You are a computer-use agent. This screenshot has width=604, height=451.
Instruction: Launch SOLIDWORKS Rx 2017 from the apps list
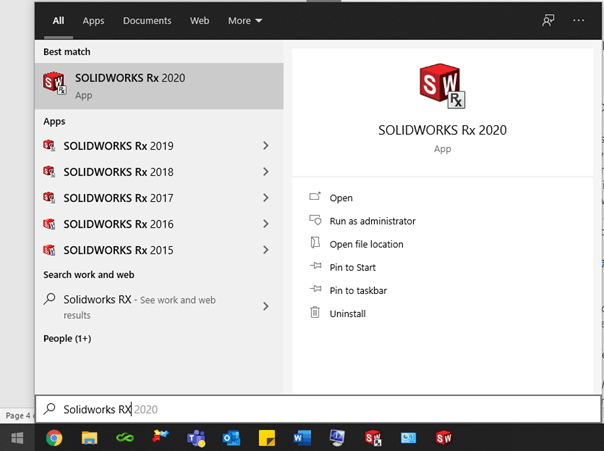tap(118, 198)
